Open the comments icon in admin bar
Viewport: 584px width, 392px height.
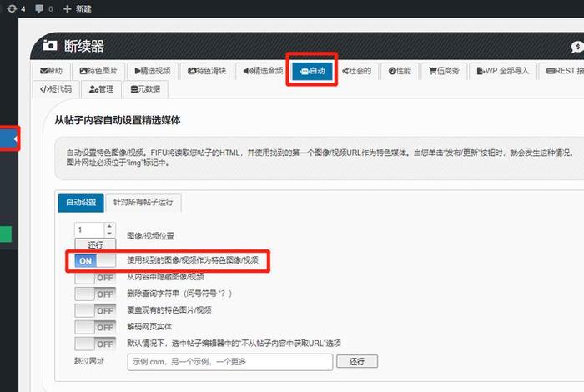39,8
